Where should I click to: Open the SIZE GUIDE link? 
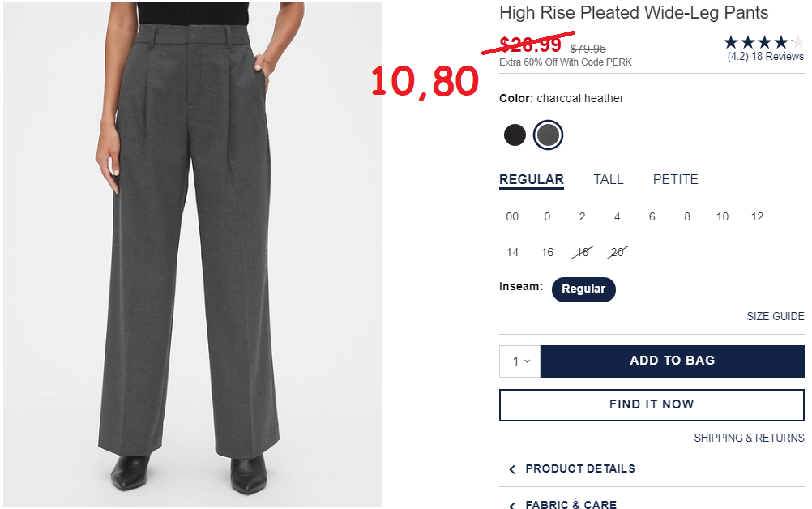[x=776, y=316]
